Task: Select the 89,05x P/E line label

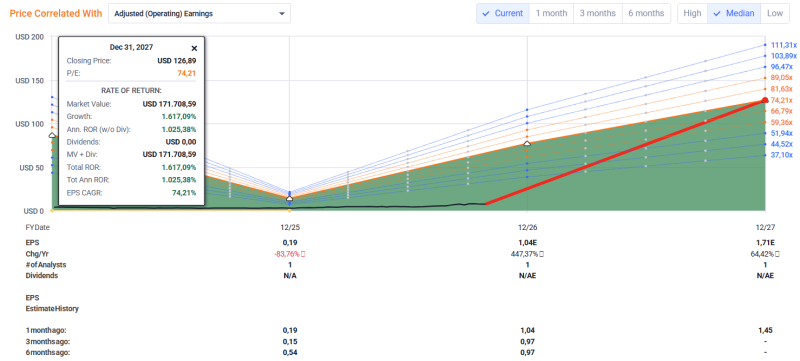Action: [x=781, y=78]
